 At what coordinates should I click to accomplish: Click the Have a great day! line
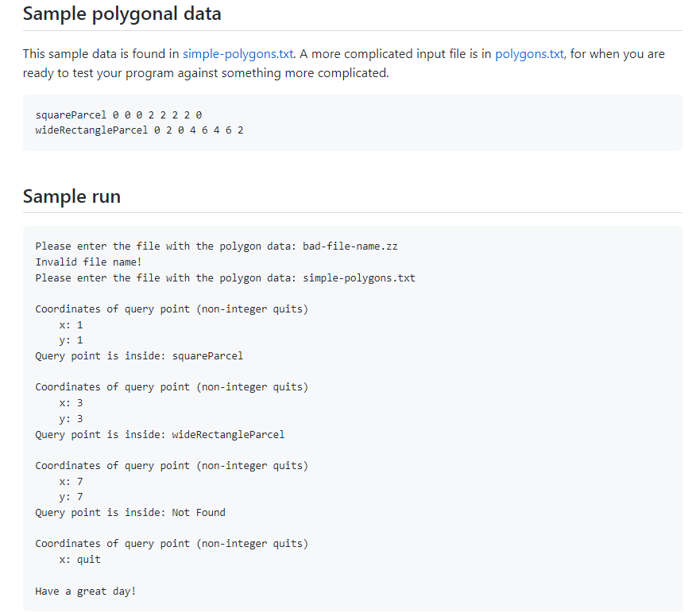pyautogui.click(x=87, y=591)
